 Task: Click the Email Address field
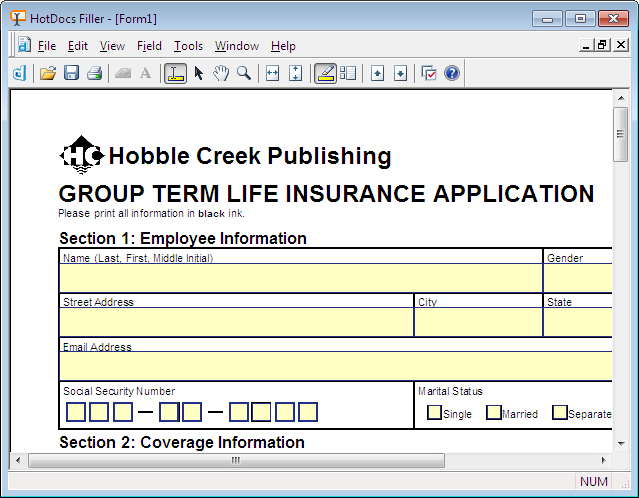tap(336, 366)
